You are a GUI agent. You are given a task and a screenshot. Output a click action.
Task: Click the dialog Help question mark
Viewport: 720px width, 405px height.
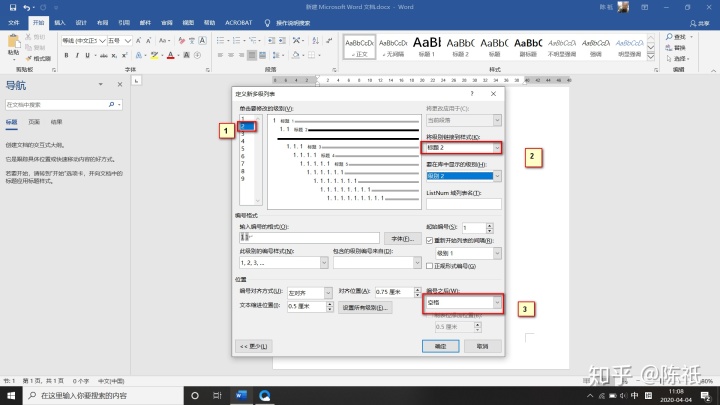(472, 94)
